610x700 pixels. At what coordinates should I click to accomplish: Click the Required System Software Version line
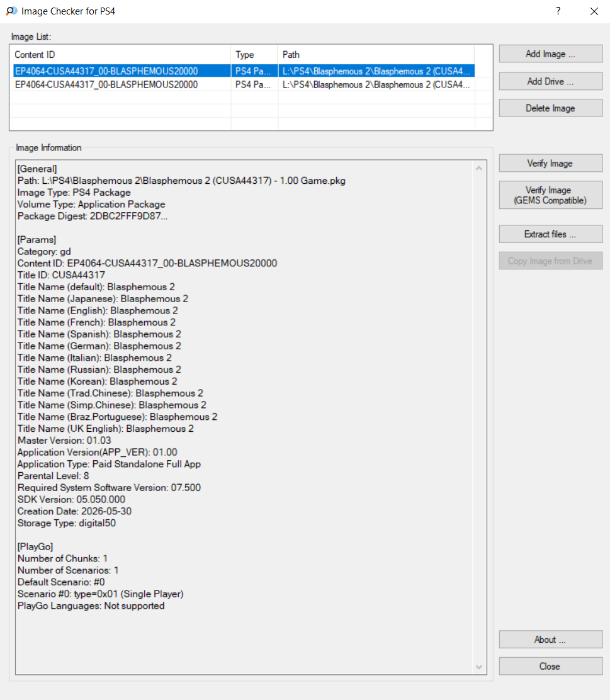click(x=109, y=488)
